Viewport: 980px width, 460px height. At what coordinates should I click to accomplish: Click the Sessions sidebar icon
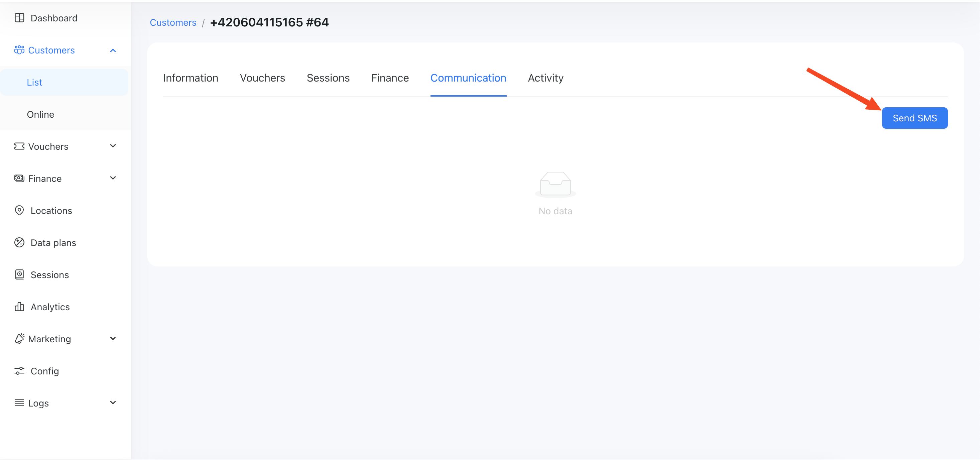[19, 274]
